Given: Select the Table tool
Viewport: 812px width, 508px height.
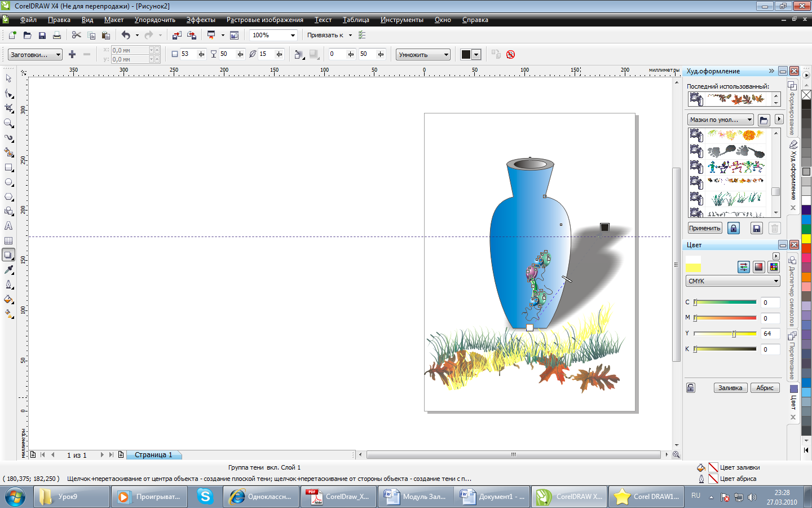Looking at the screenshot, I should point(8,240).
